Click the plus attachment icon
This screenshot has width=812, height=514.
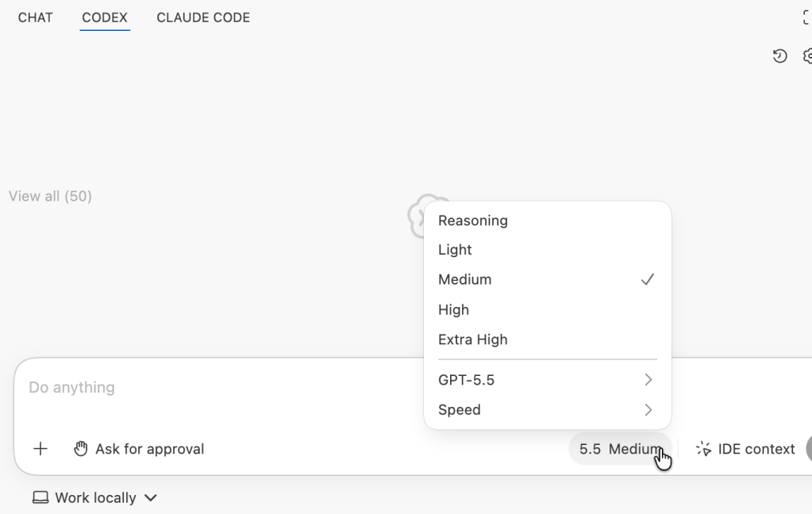40,449
